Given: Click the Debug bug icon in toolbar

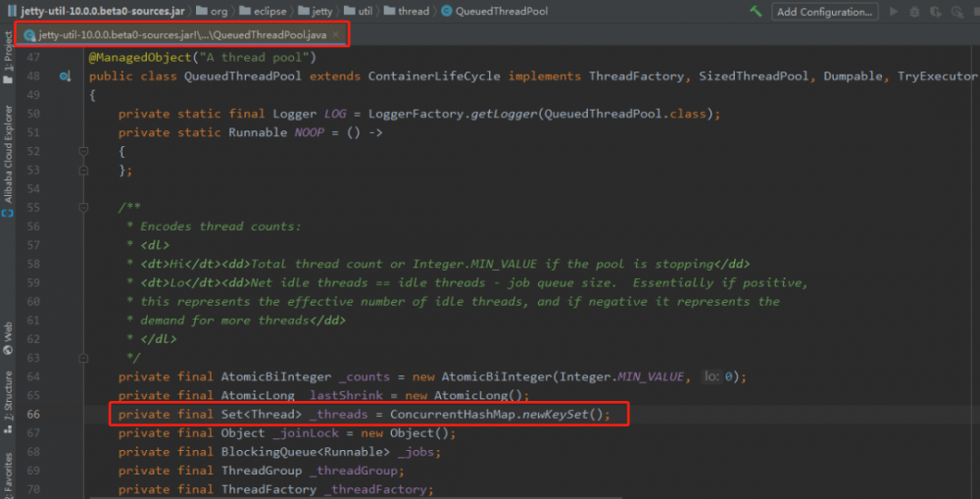Looking at the screenshot, I should point(914,11).
